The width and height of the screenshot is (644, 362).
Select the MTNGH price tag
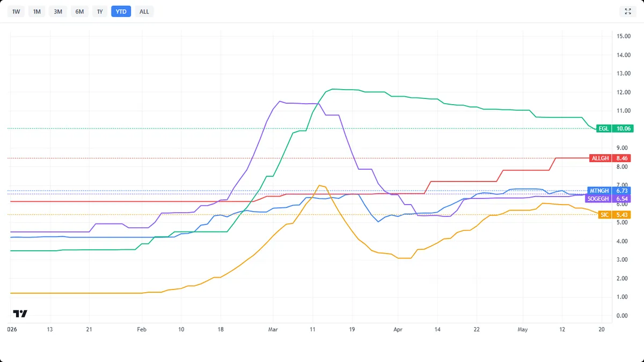click(x=610, y=191)
